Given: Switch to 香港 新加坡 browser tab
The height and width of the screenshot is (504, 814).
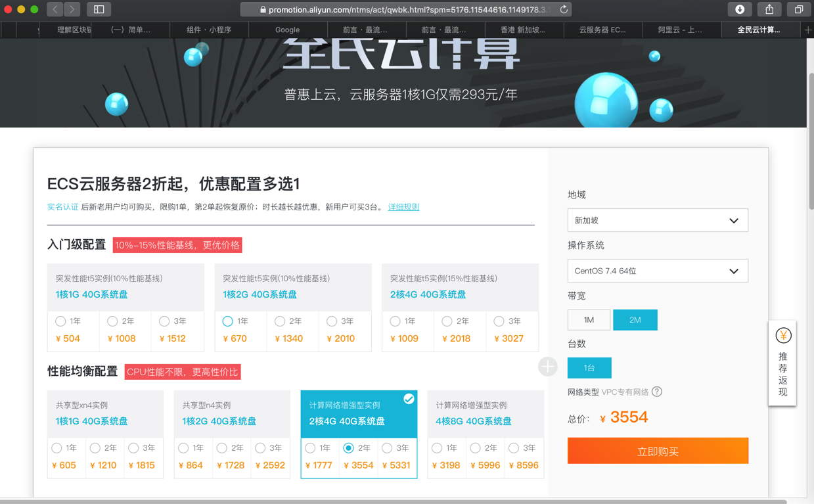Looking at the screenshot, I should point(523,30).
